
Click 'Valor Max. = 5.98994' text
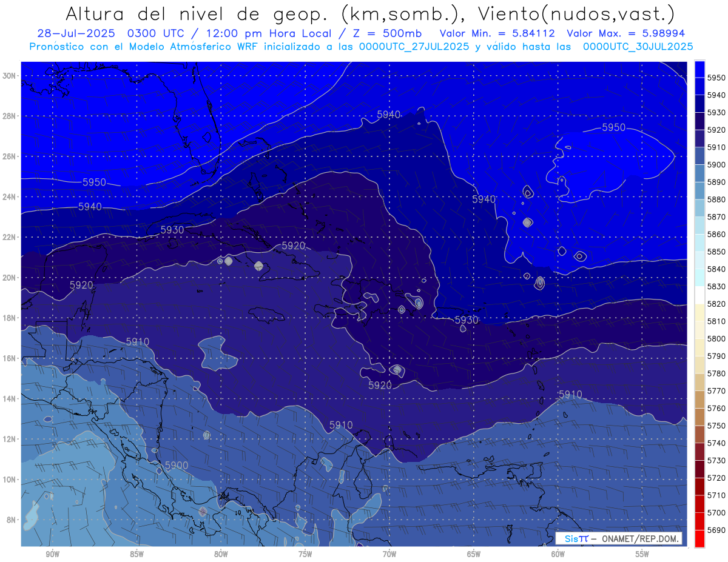click(x=626, y=34)
